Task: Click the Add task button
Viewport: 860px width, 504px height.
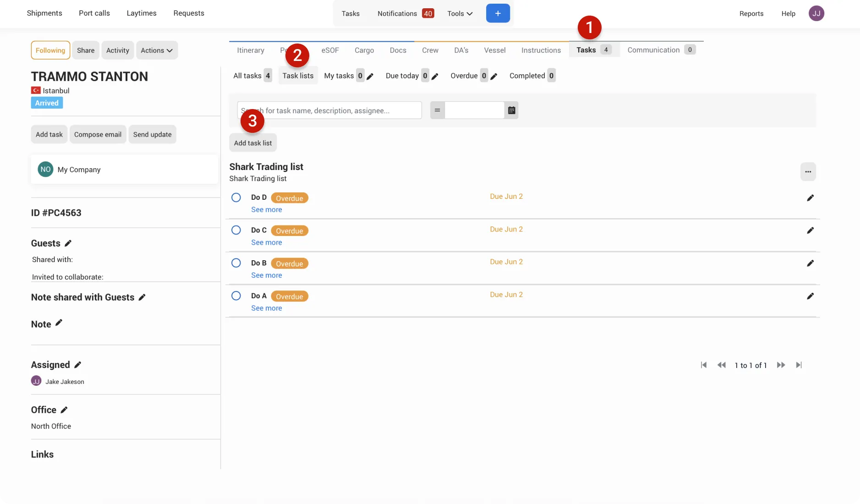Action: 49,135
